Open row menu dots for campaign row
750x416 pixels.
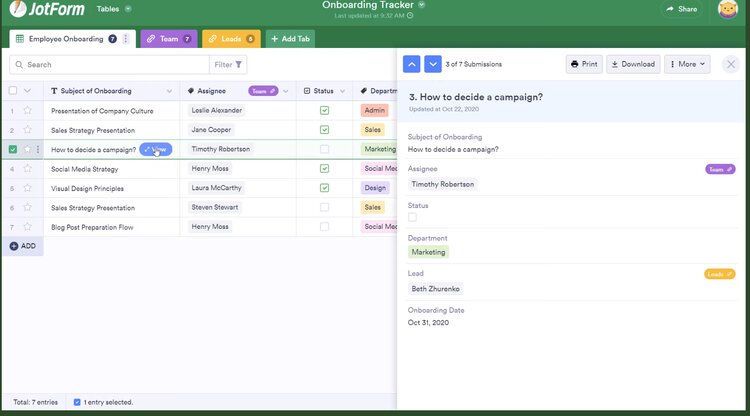(x=38, y=149)
